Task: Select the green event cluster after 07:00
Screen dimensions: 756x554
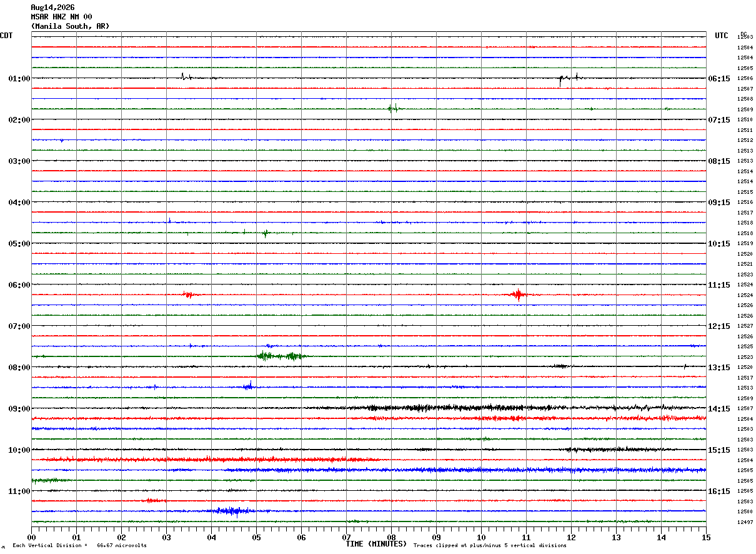Action: click(x=281, y=356)
